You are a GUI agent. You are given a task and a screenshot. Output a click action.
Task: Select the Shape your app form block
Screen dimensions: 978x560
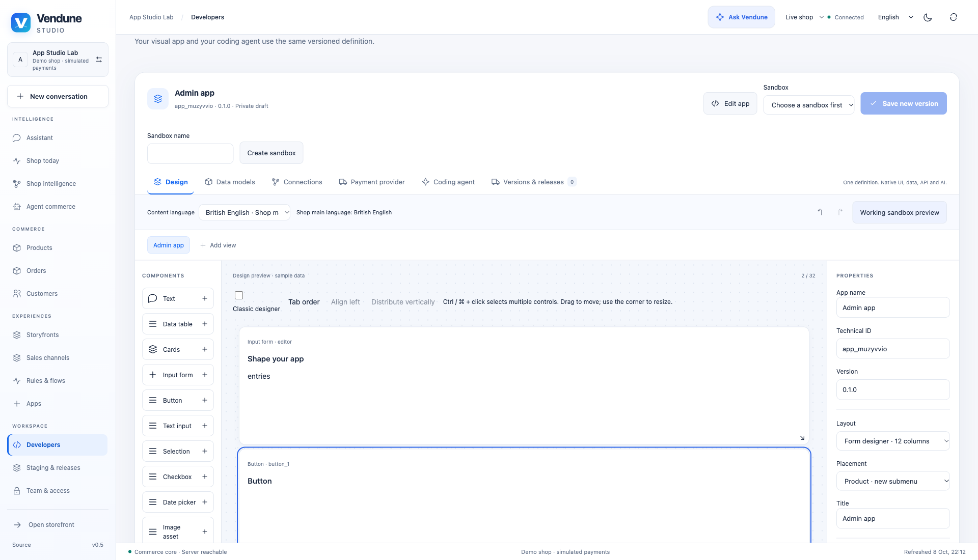coord(524,385)
